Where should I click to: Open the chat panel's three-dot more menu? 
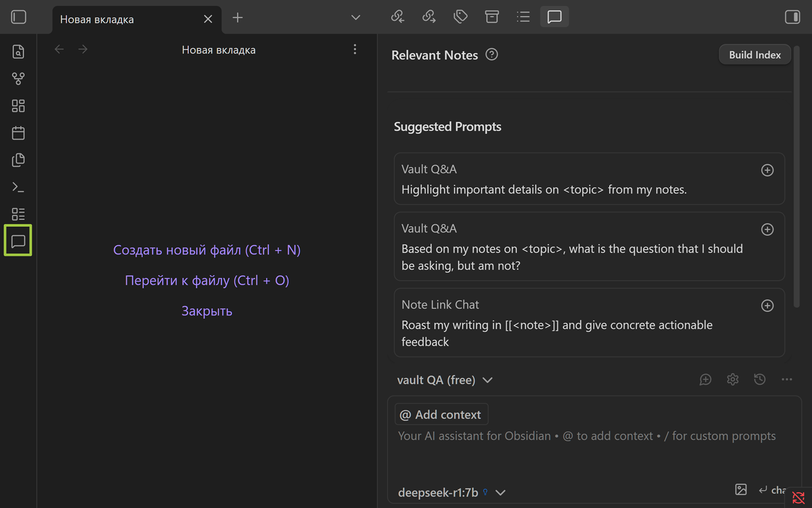(787, 380)
